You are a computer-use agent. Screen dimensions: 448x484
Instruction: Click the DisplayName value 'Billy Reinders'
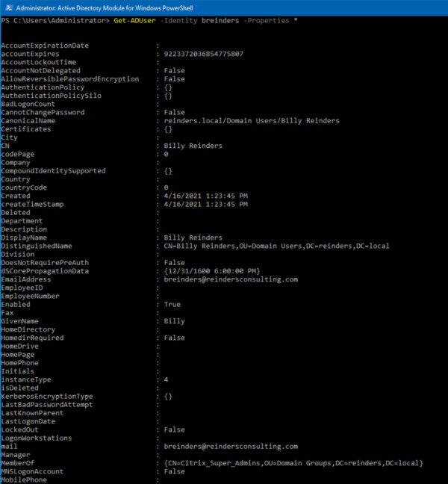193,238
